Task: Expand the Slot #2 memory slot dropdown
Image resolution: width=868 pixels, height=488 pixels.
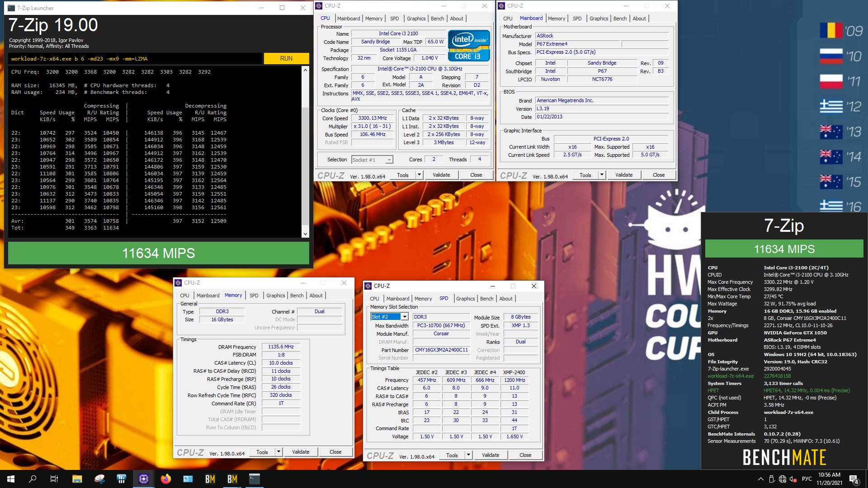Action: tap(405, 317)
